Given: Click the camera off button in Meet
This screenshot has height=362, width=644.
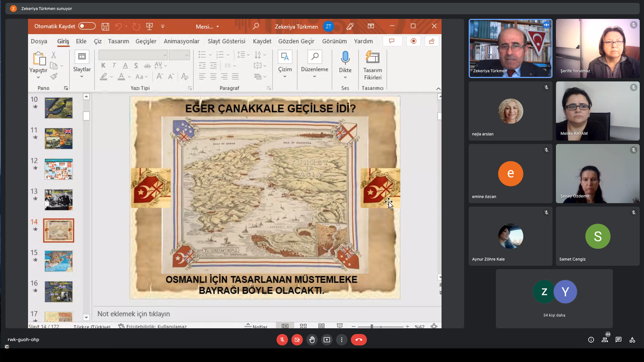Looking at the screenshot, I should coord(297,340).
